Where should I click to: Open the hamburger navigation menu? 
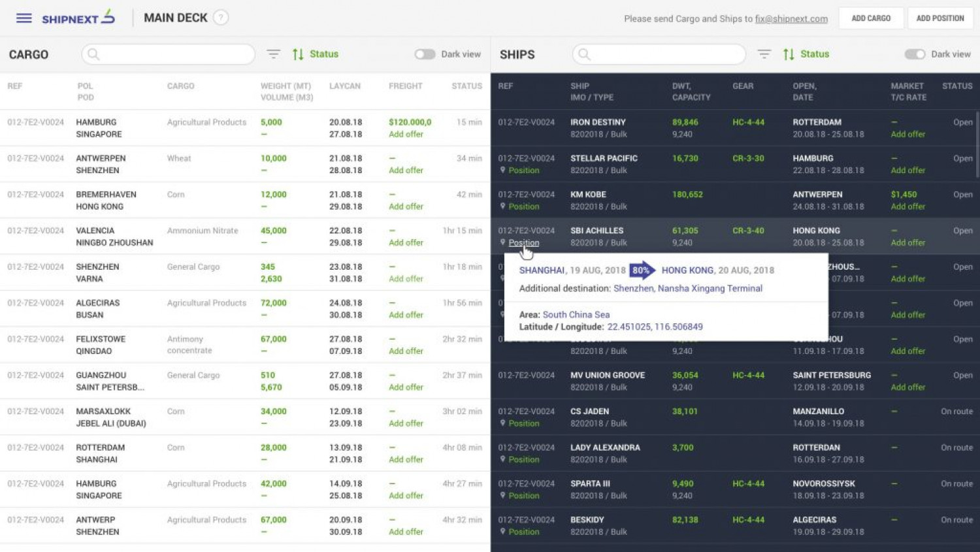(24, 18)
